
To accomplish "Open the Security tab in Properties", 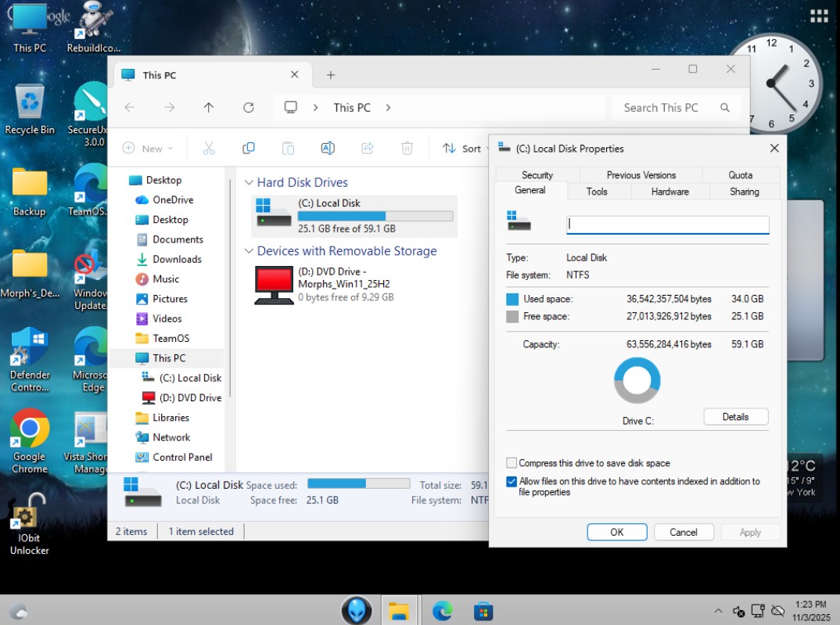I will click(x=537, y=175).
